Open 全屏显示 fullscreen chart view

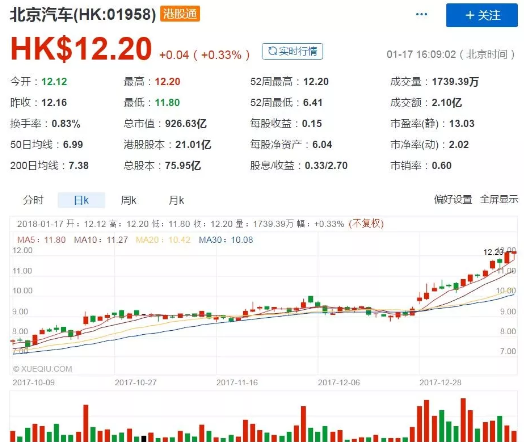coord(499,199)
